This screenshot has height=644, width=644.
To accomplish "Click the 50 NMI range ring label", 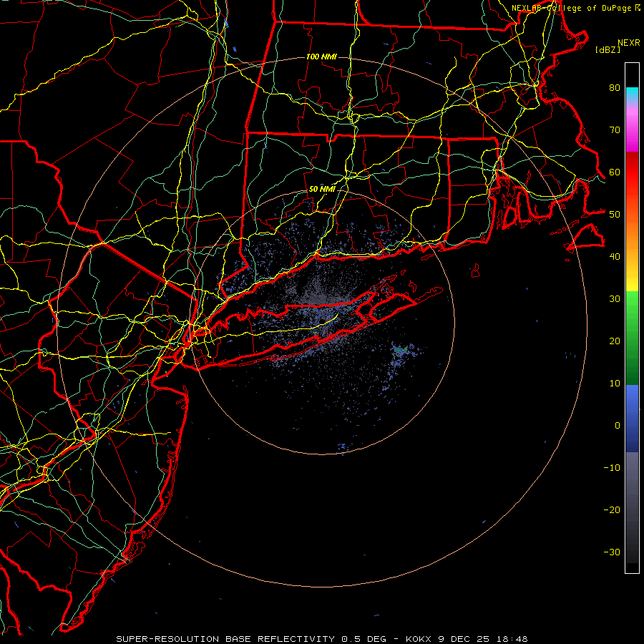I will tap(322, 189).
